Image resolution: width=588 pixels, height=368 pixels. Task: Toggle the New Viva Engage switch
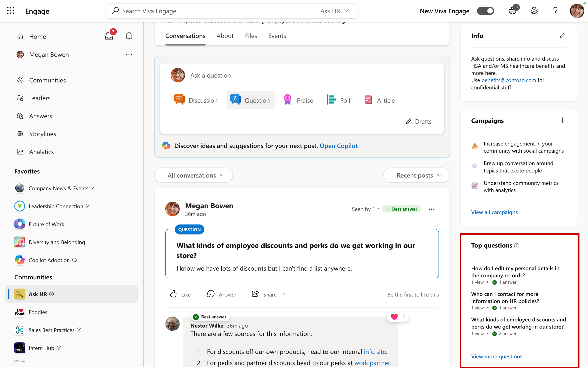(485, 11)
